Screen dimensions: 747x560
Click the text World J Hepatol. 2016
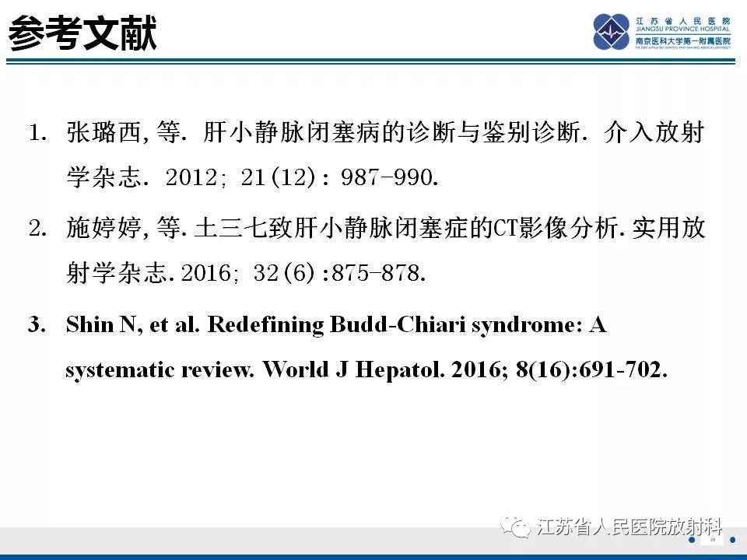[x=385, y=369]
